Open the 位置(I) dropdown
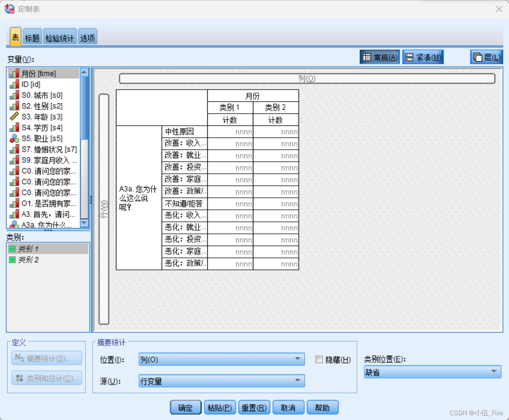The image size is (509, 420). click(x=222, y=359)
